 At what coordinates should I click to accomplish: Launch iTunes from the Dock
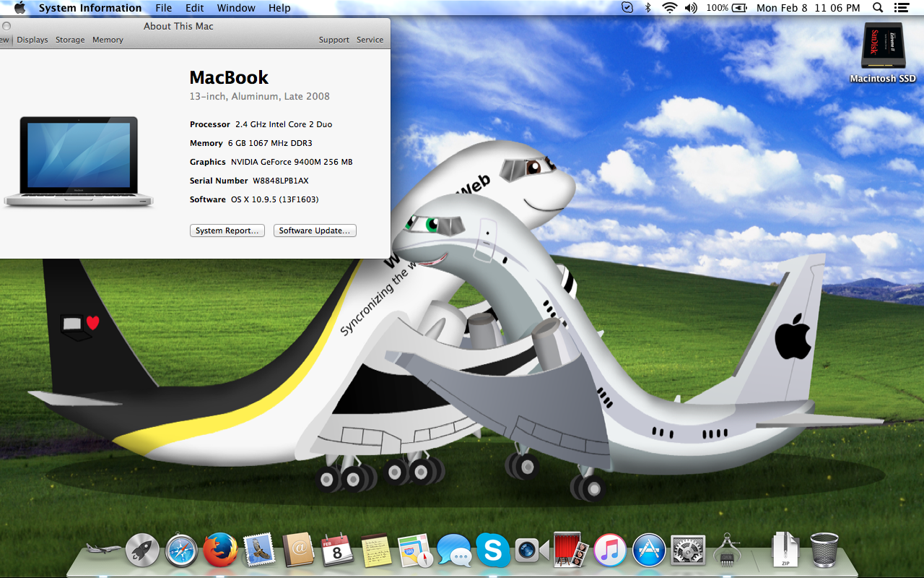click(610, 551)
